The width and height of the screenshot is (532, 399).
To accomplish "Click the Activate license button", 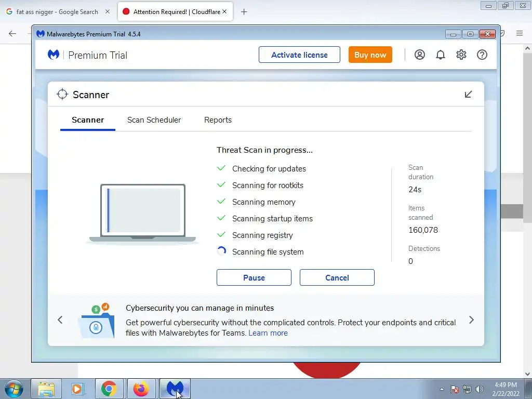I will [299, 55].
